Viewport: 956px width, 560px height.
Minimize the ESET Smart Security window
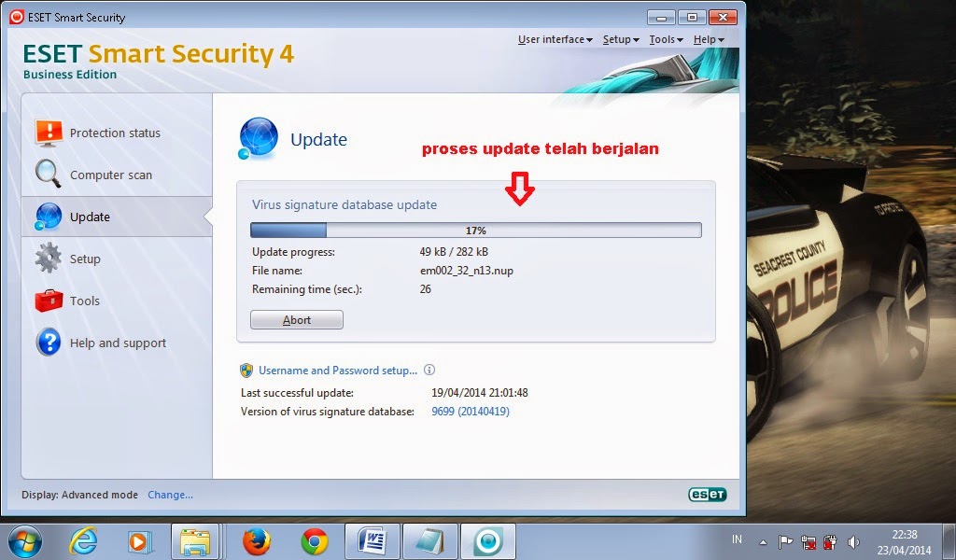661,17
